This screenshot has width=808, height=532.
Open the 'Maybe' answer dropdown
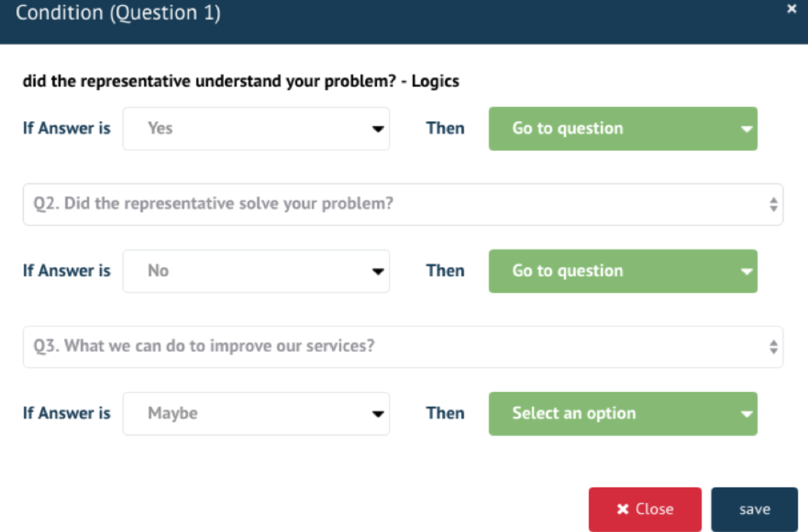[256, 413]
